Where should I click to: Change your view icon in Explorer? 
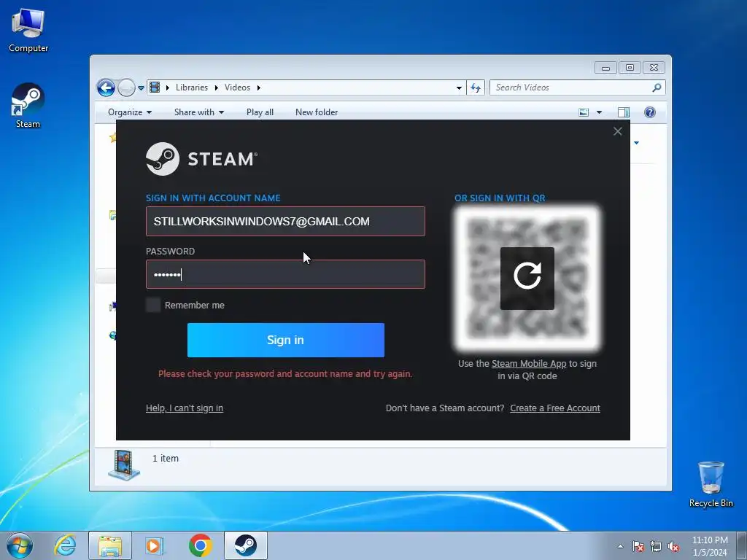pos(584,112)
